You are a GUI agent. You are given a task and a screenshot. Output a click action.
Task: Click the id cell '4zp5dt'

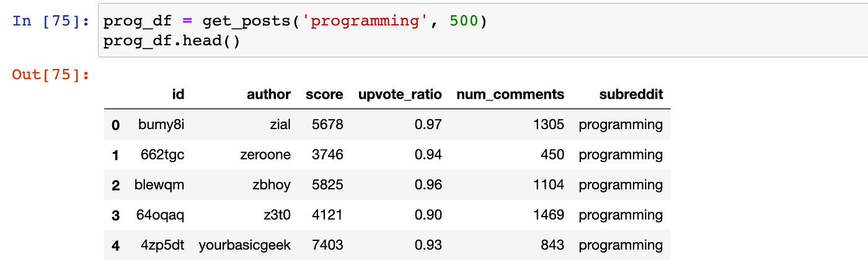(x=162, y=246)
